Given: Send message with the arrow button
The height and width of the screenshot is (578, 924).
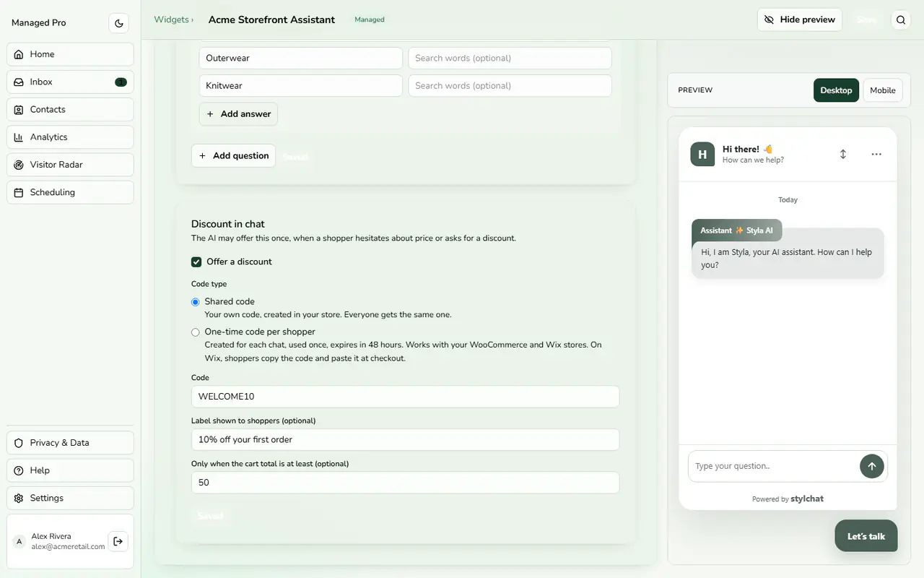Looking at the screenshot, I should click(x=871, y=466).
